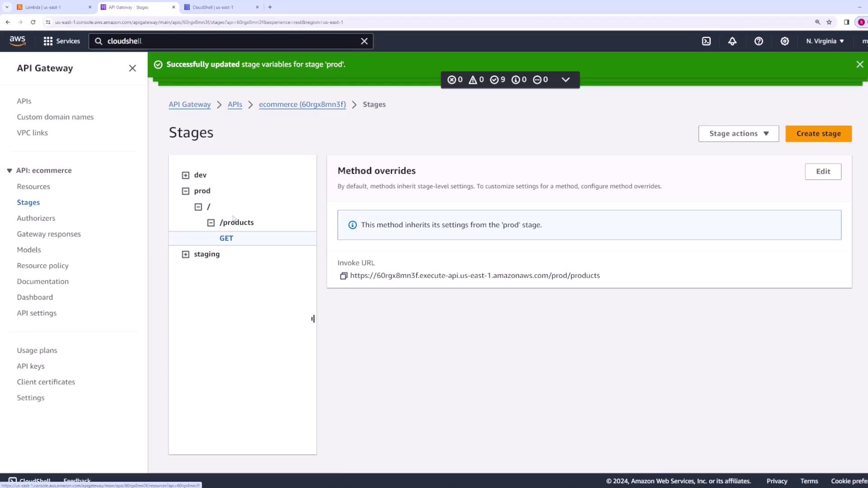Click the help question mark icon

[x=759, y=41]
